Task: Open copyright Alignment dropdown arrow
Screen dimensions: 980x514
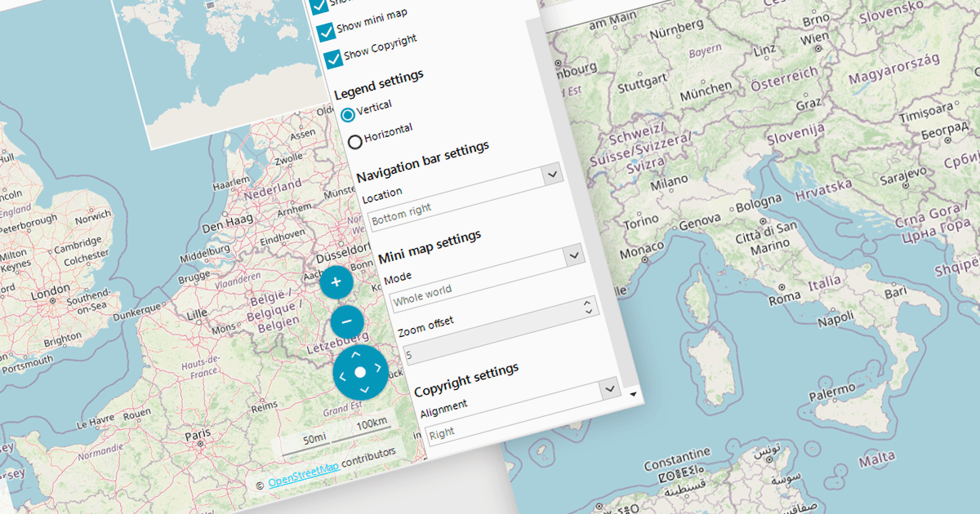Action: point(610,389)
